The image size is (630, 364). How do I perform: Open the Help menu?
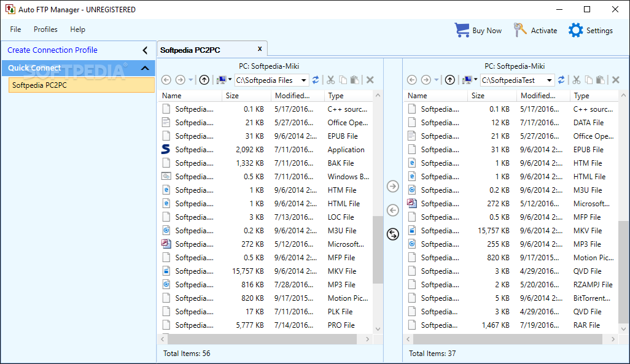(77, 29)
